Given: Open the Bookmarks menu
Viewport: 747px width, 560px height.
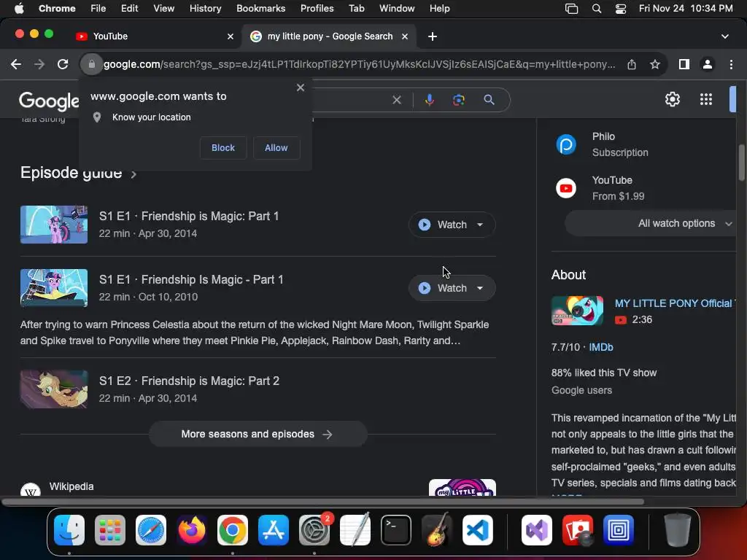Looking at the screenshot, I should click(x=260, y=9).
